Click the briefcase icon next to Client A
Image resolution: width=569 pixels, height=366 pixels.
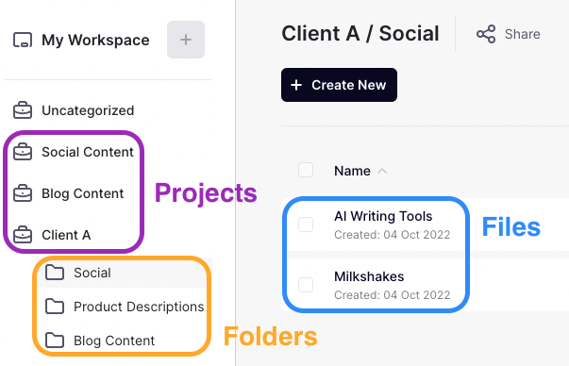[x=22, y=235]
